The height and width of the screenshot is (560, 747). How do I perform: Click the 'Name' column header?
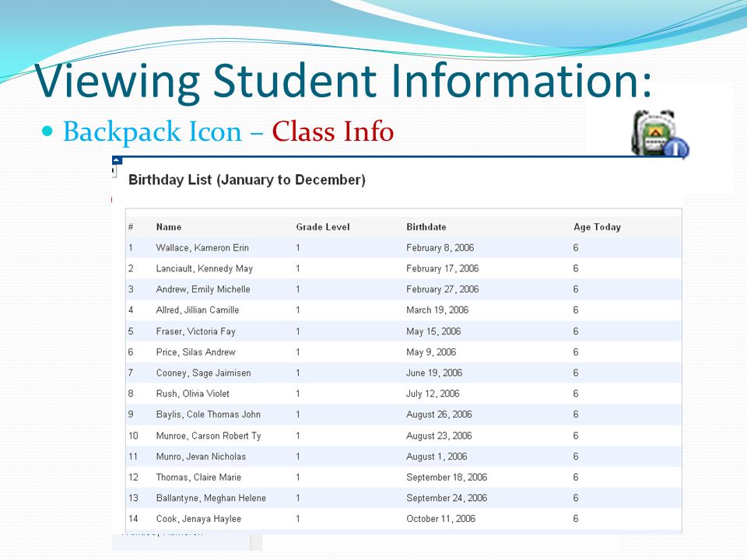169,227
